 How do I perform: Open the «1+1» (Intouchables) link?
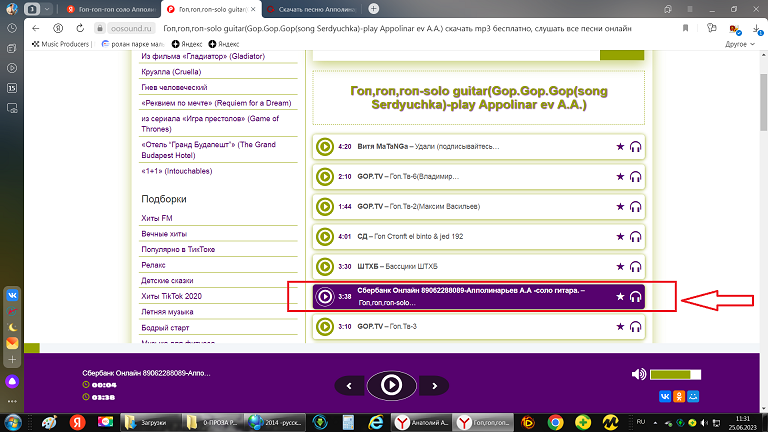tap(176, 171)
